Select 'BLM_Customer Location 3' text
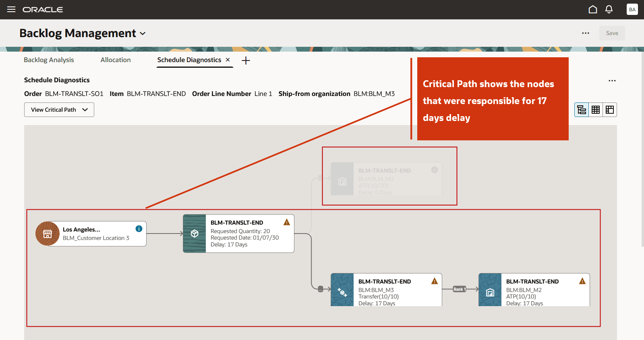Image resolution: width=644 pixels, height=340 pixels. click(96, 238)
